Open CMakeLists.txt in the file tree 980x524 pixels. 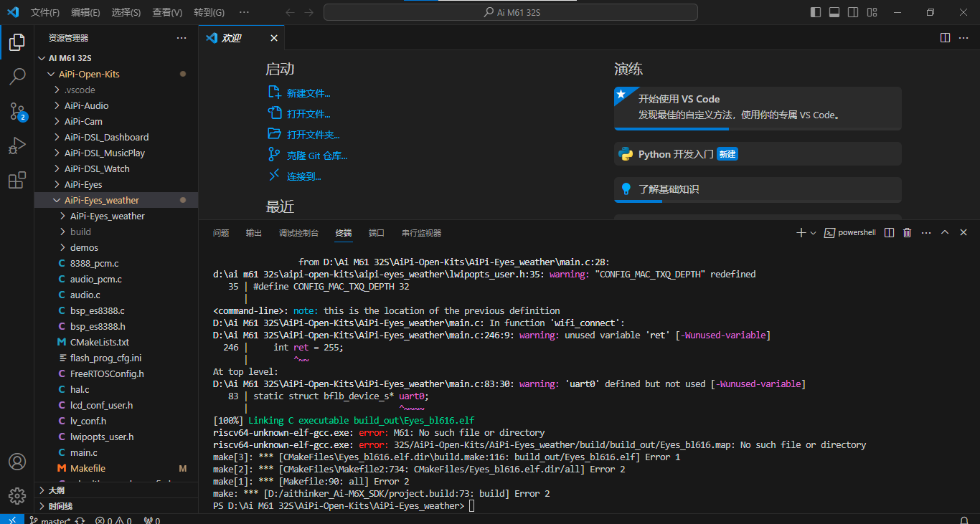click(116, 342)
